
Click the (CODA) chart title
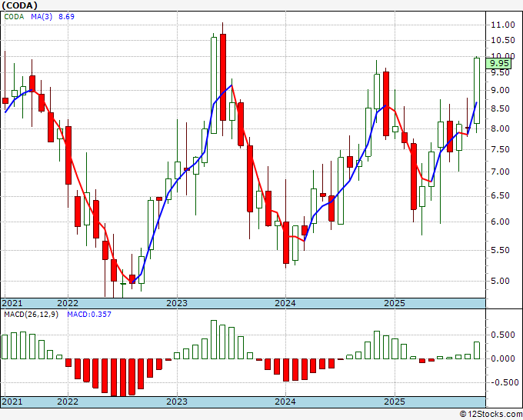coord(20,5)
